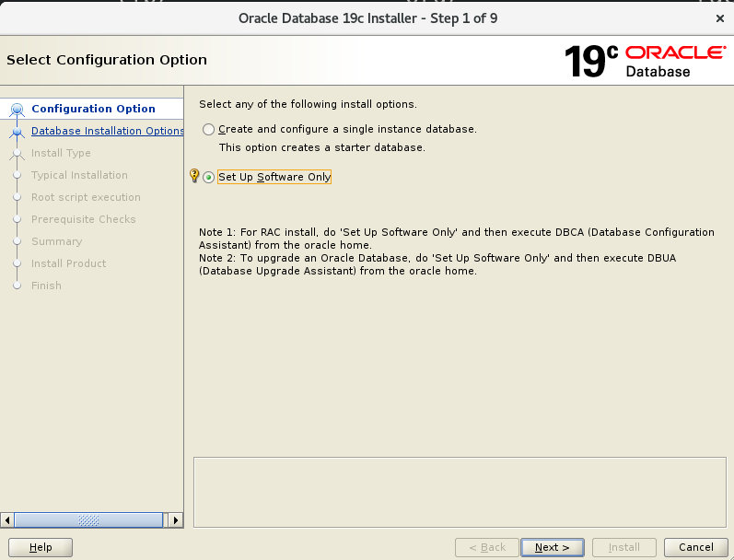Click the disabled Install button

(624, 547)
